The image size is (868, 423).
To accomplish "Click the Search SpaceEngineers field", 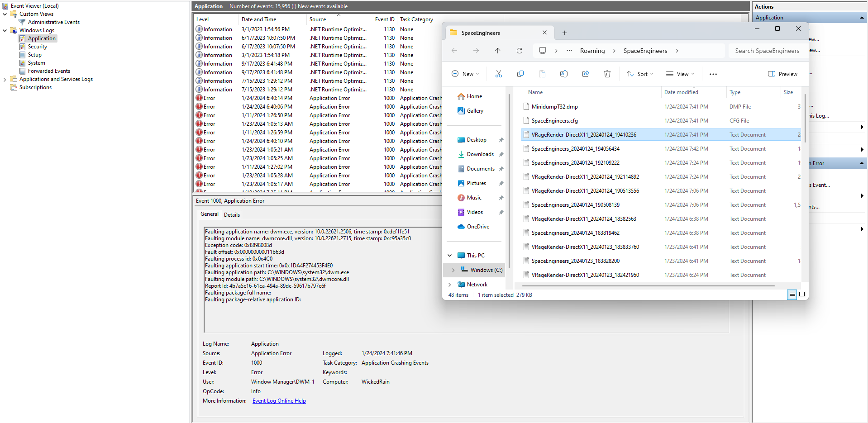I will tap(767, 51).
